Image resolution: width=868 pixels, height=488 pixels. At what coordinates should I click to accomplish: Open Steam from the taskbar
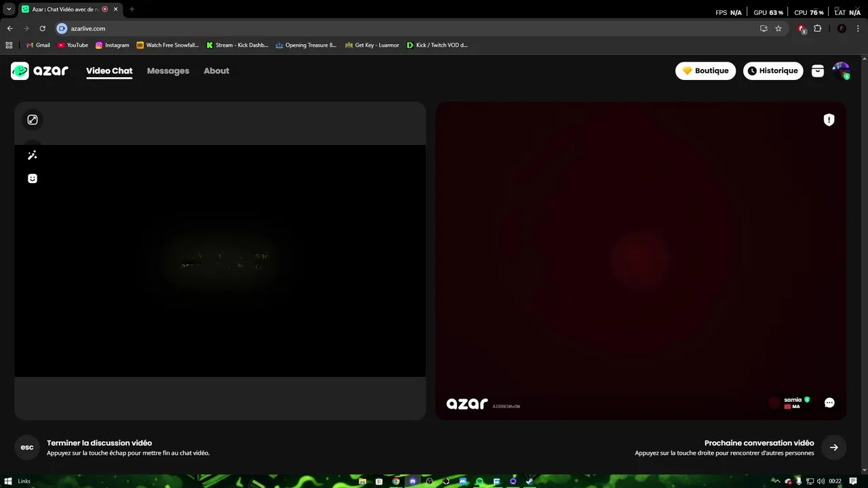click(530, 481)
